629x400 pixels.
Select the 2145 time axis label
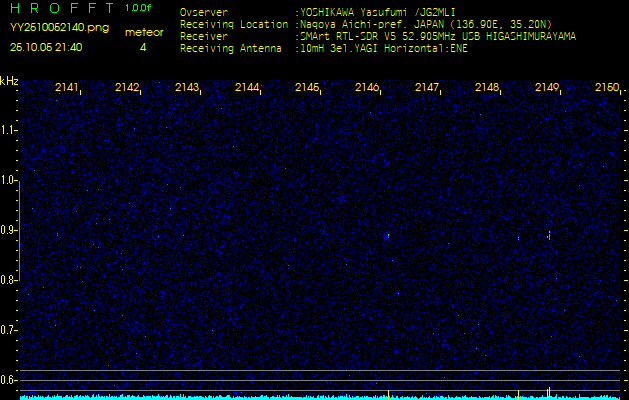(307, 88)
